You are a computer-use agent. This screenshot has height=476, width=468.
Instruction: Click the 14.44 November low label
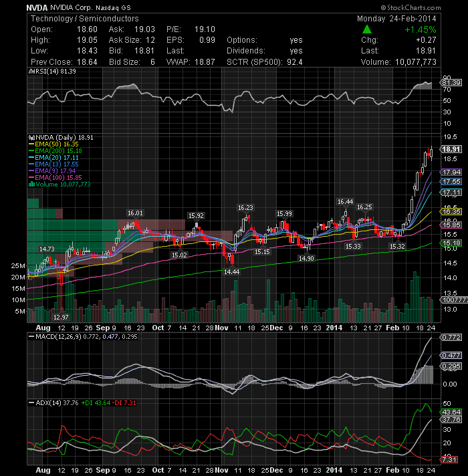click(x=231, y=272)
